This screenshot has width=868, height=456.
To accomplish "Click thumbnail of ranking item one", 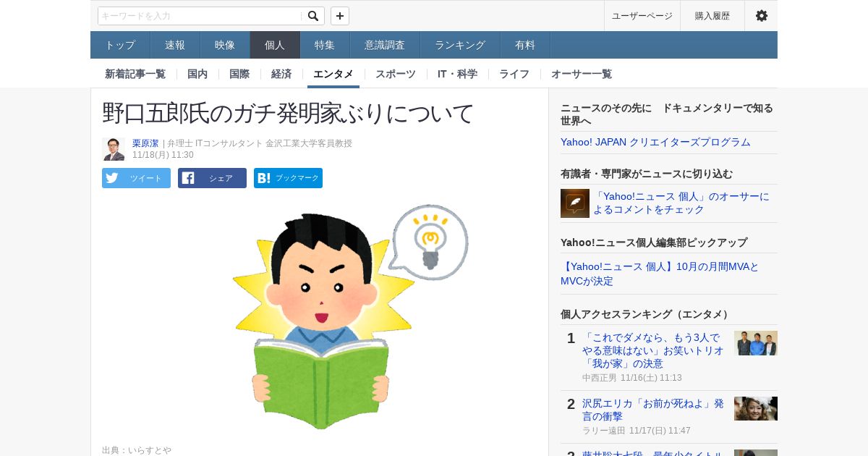I will click(x=756, y=343).
